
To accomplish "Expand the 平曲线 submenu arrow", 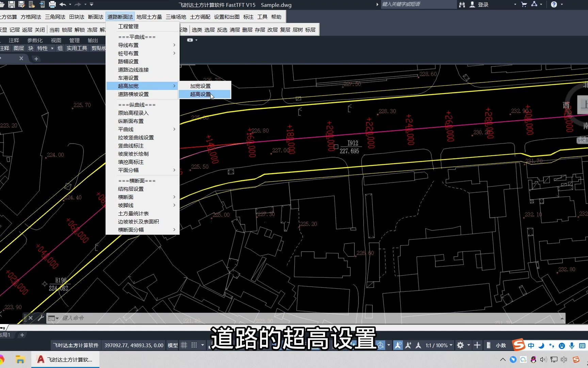I will pos(174,129).
